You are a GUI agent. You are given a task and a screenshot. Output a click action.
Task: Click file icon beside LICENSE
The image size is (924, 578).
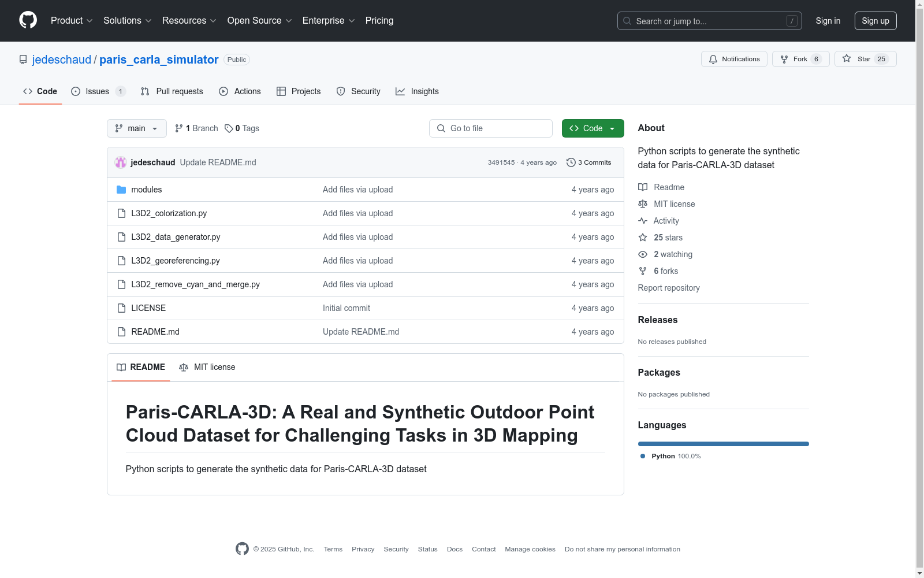pos(121,308)
